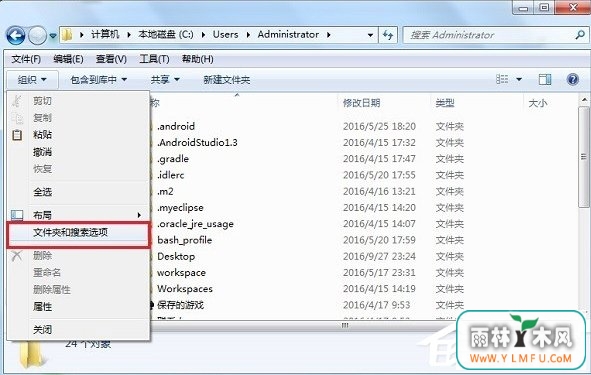Viewport: 591px width, 375px height.
Task: Select Users in the address breadcrumb
Action: click(x=225, y=35)
